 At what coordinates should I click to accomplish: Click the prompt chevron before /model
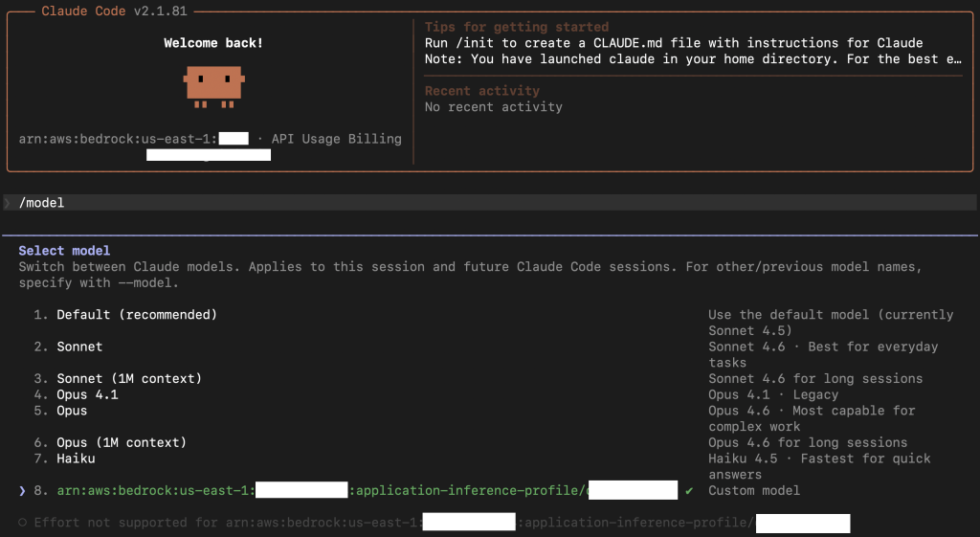coord(8,203)
